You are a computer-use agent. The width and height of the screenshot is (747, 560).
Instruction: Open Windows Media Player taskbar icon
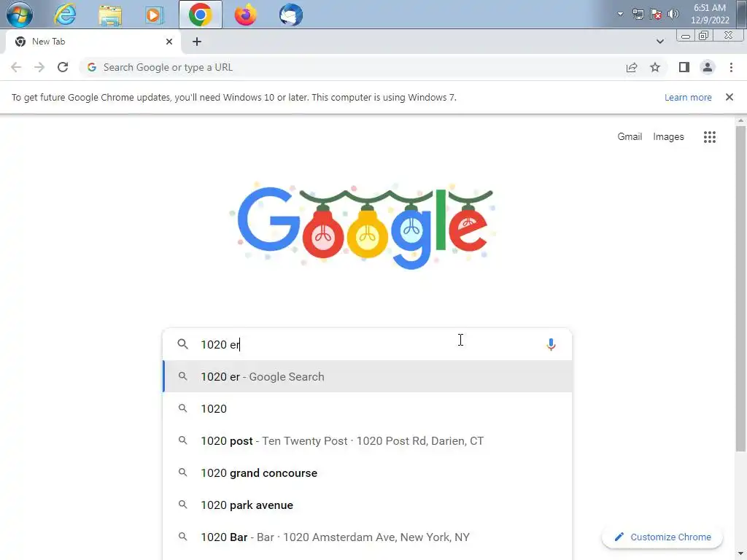pyautogui.click(x=154, y=15)
